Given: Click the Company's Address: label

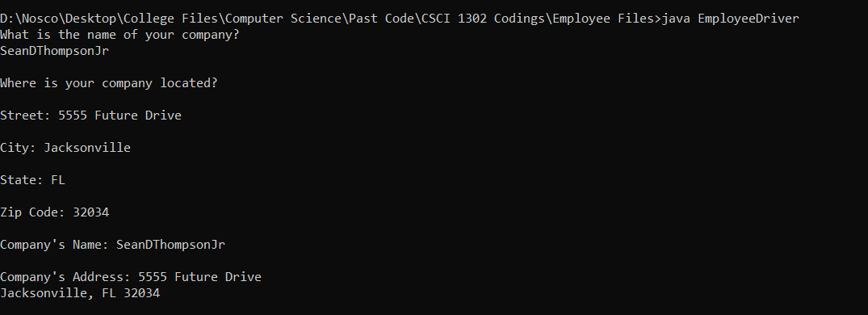Looking at the screenshot, I should click(x=65, y=277).
